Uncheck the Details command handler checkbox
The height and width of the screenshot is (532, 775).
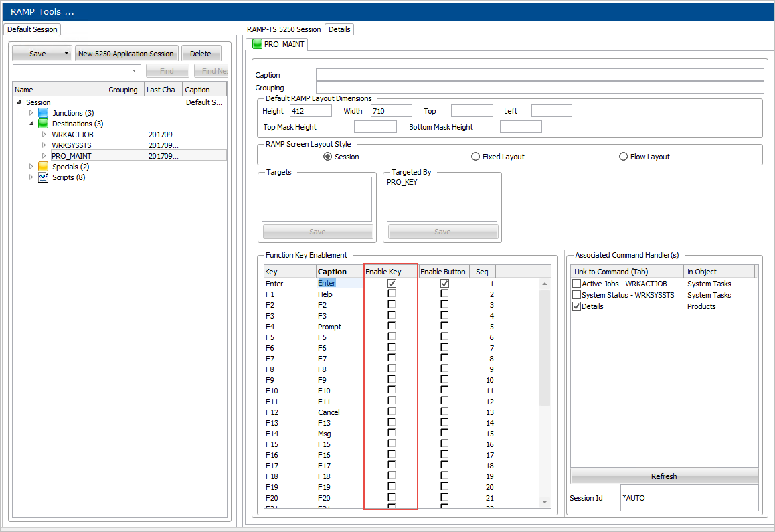576,306
